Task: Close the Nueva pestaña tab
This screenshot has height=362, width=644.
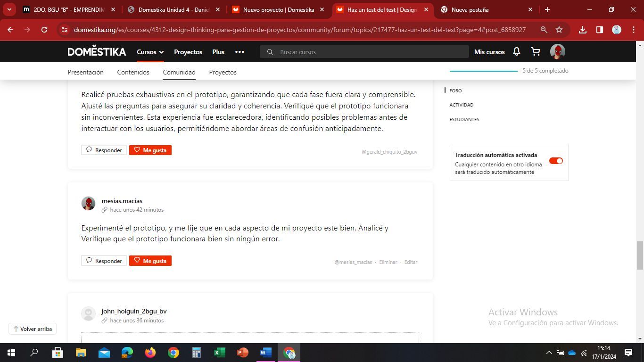Action: click(530, 9)
